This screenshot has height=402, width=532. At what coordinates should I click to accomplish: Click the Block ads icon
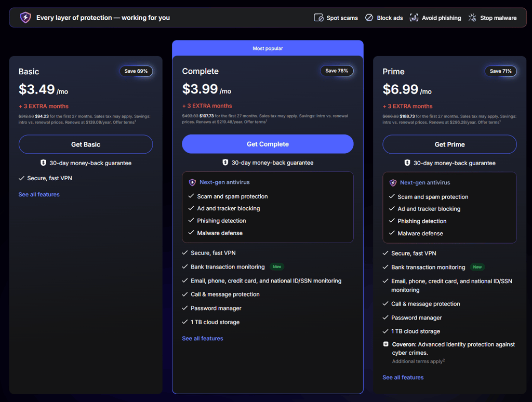tap(369, 18)
